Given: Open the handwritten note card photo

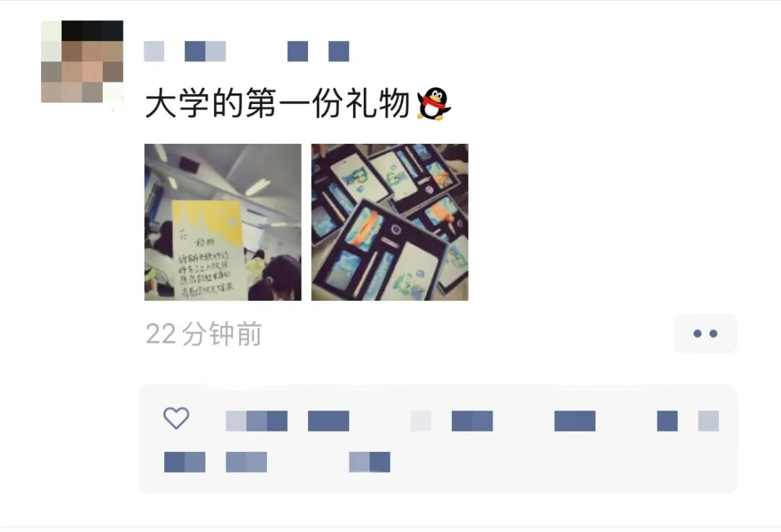Looking at the screenshot, I should (x=223, y=222).
